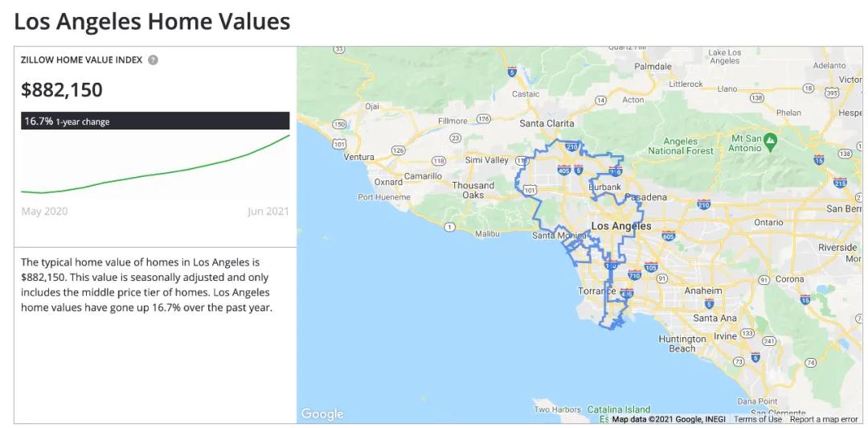The image size is (868, 428).
Task: Click the Google logo on the map
Action: click(x=322, y=414)
